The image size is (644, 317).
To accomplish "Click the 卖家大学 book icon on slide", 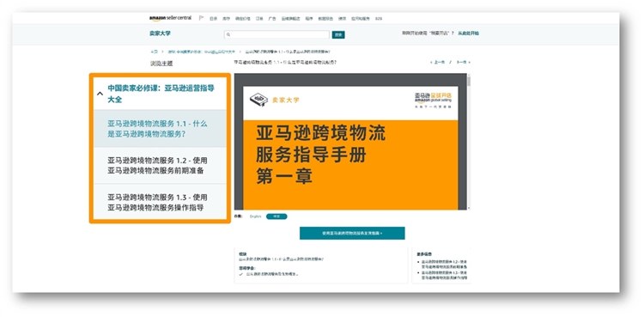I will (x=258, y=100).
